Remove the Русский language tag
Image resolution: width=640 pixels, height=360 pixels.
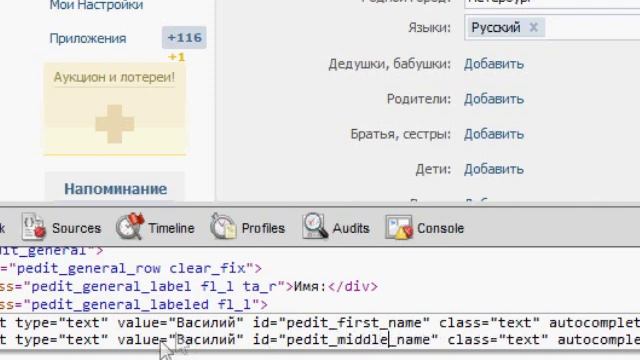click(533, 27)
